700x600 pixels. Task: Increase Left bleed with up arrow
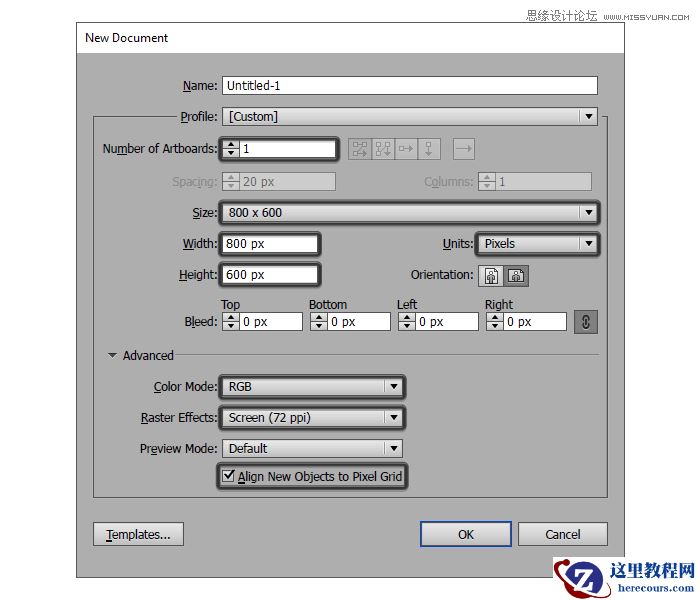407,317
